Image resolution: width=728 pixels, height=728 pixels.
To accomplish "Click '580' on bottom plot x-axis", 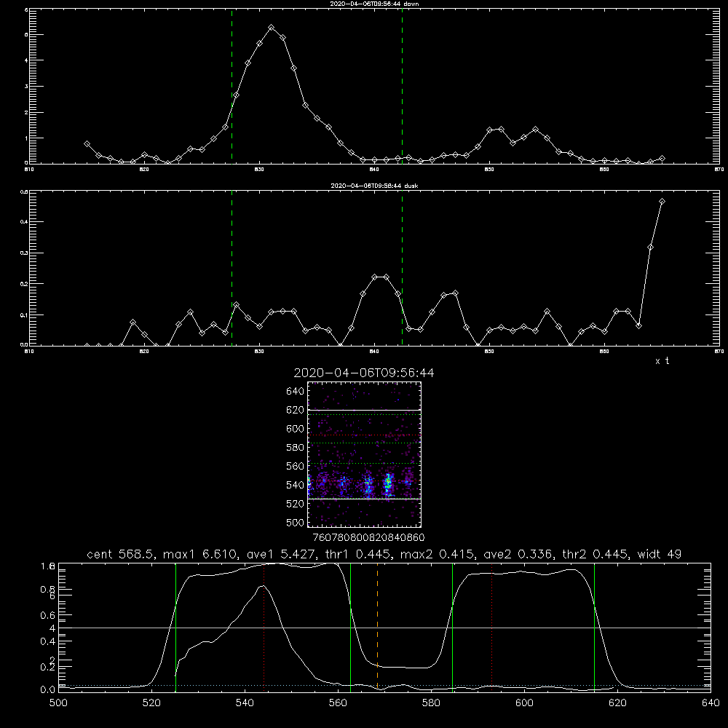I will (431, 703).
